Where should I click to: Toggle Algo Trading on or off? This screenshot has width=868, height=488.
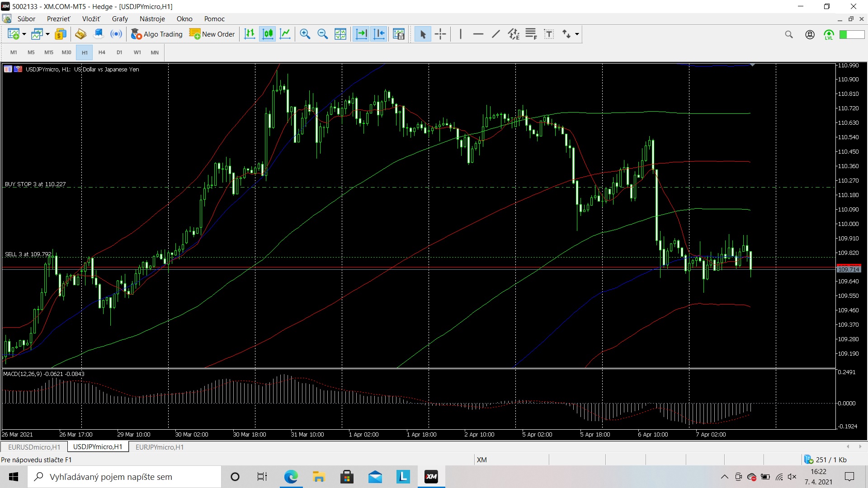(x=156, y=34)
